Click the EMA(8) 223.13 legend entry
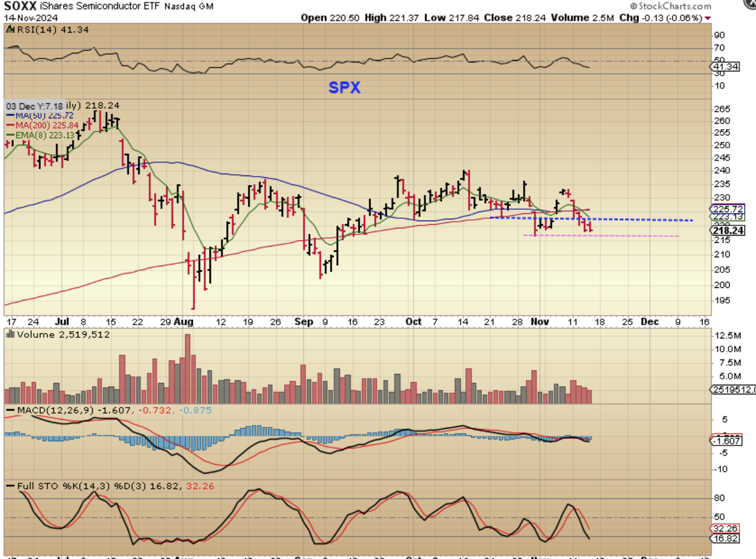Image resolution: width=756 pixels, height=559 pixels. point(46,135)
